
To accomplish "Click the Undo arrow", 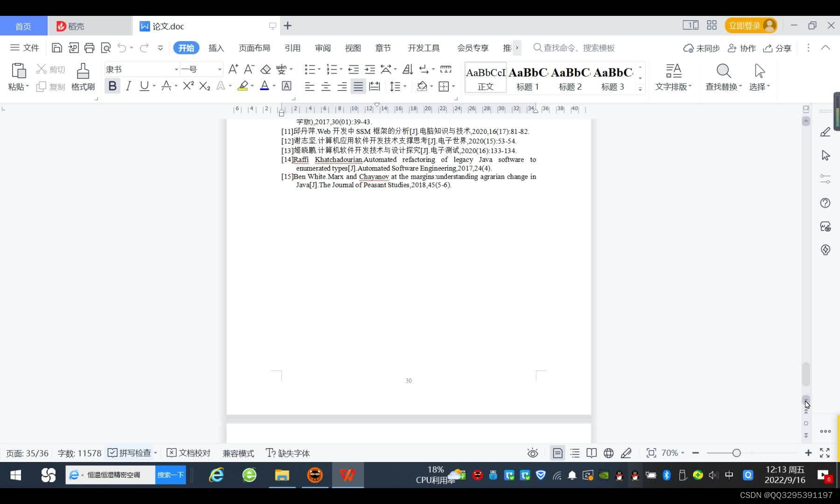I will pos(122,48).
